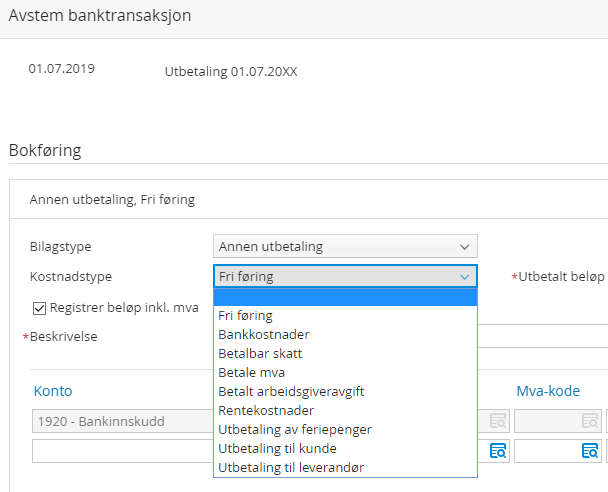Toggle Registrer beløp inkl. mva checkbox
Screen dimensions: 608x492
(x=40, y=307)
